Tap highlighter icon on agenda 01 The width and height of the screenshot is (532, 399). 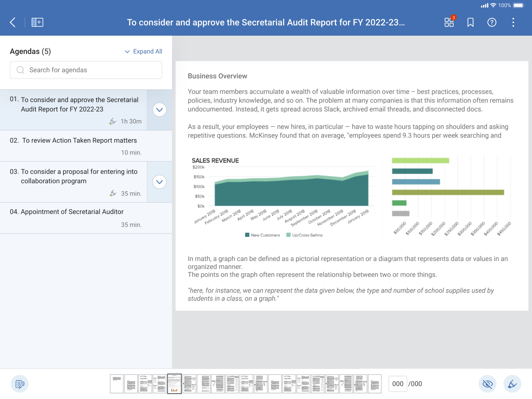[x=113, y=121]
